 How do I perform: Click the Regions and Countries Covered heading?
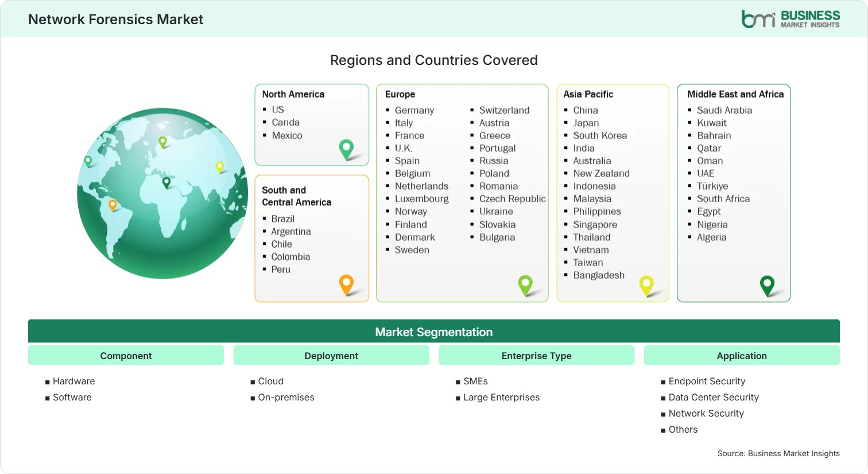click(x=434, y=60)
